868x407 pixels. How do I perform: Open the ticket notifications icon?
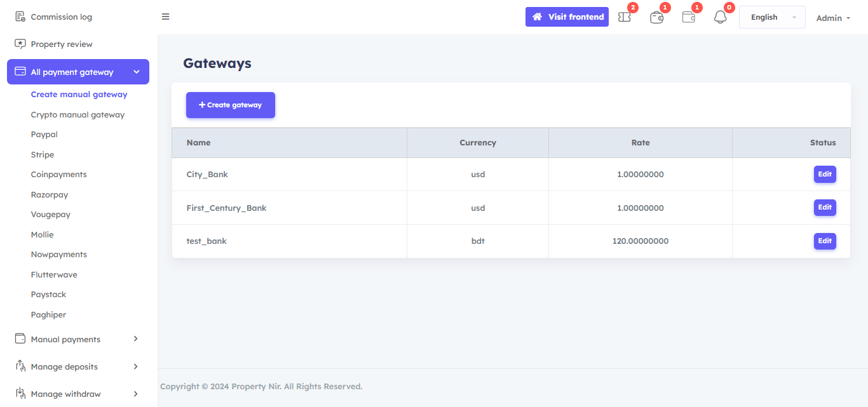625,17
